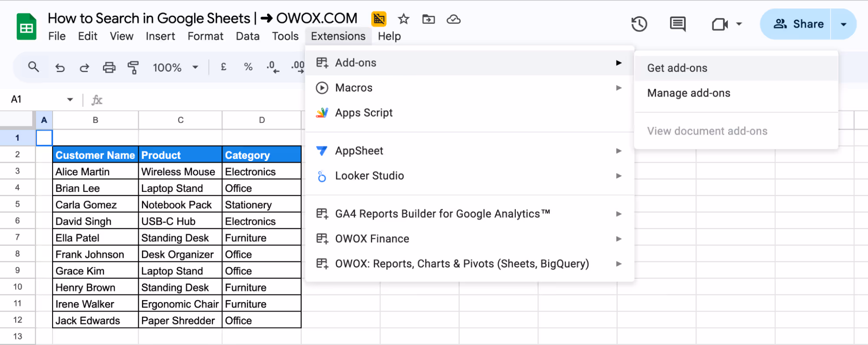Open the Share options dropdown arrow
This screenshot has width=868, height=345.
click(x=844, y=24)
